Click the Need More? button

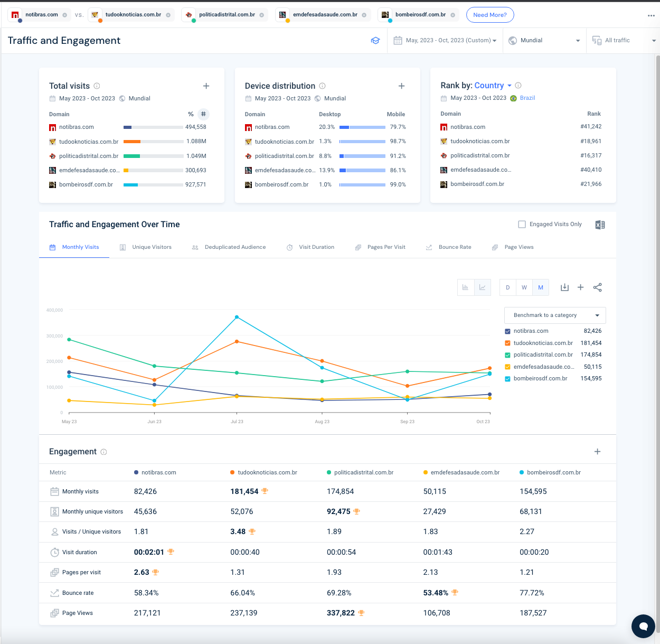point(489,15)
